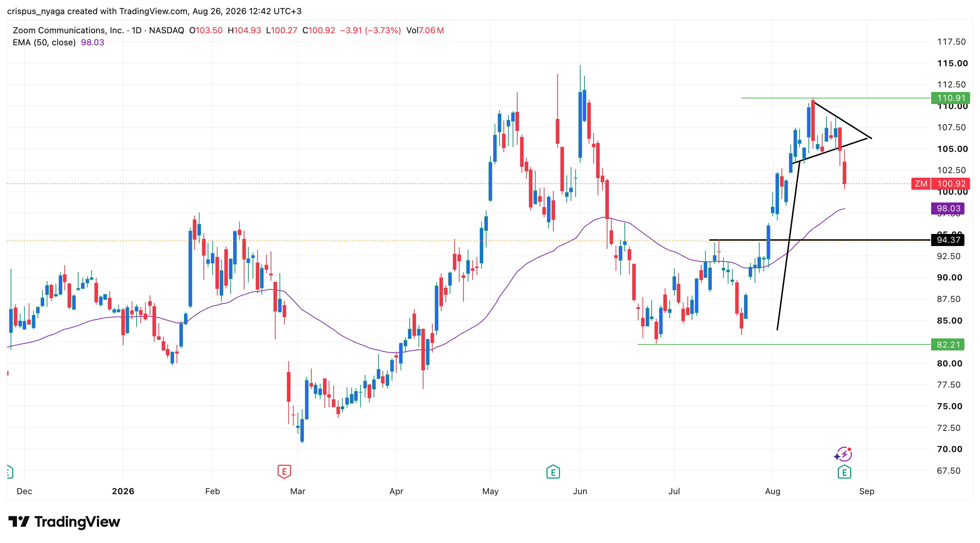Click the "80.00" price axis tick
This screenshot has width=980, height=543.
[950, 364]
